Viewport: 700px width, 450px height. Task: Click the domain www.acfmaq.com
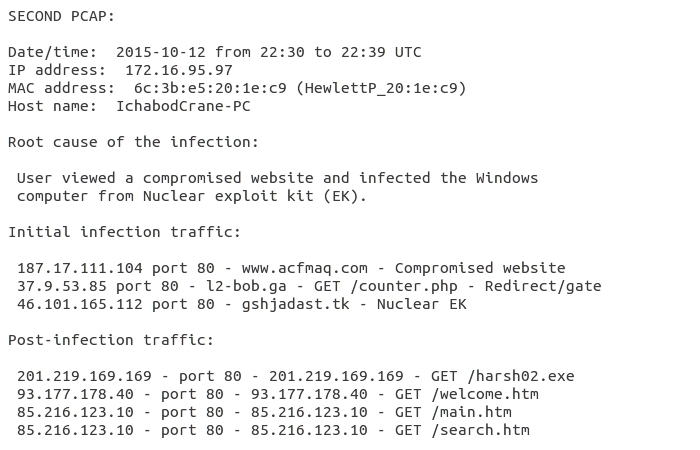point(304,268)
